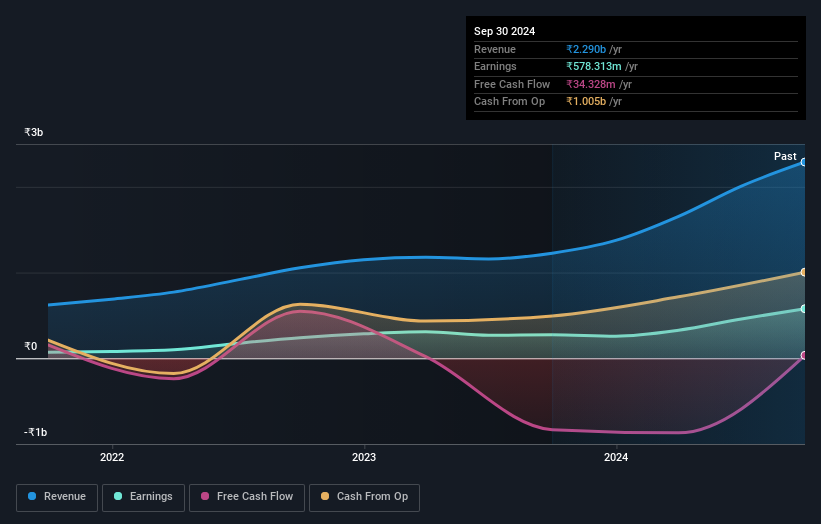Click the ₹2.290b revenue value
Image resolution: width=821 pixels, height=524 pixels.
pos(586,49)
